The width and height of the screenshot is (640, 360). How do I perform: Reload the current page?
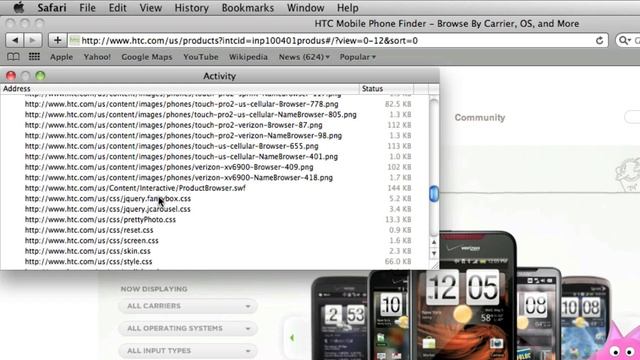pyautogui.click(x=599, y=40)
